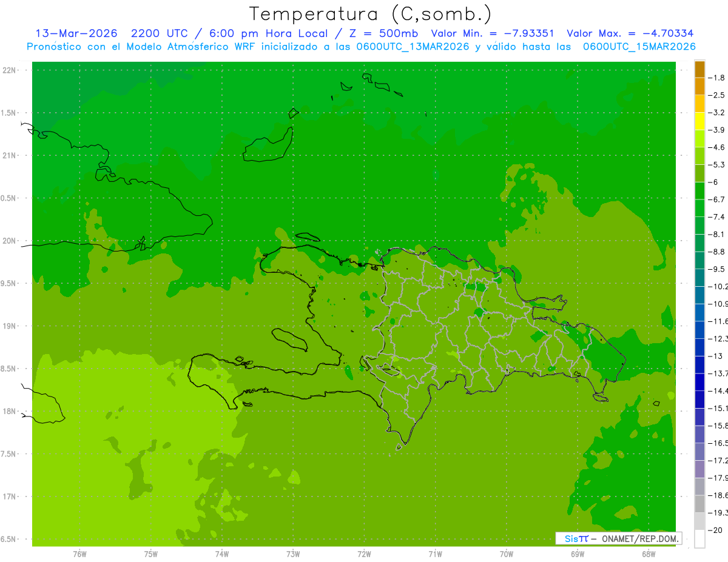Image resolution: width=728 pixels, height=562 pixels.
Task: Click the '75W' longitude label
Action: pyautogui.click(x=151, y=554)
